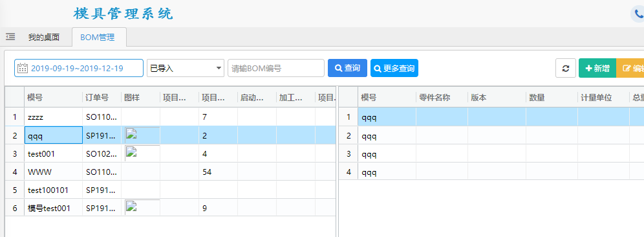Focus the BOM编号 input field
The width and height of the screenshot is (644, 237).
coord(276,68)
